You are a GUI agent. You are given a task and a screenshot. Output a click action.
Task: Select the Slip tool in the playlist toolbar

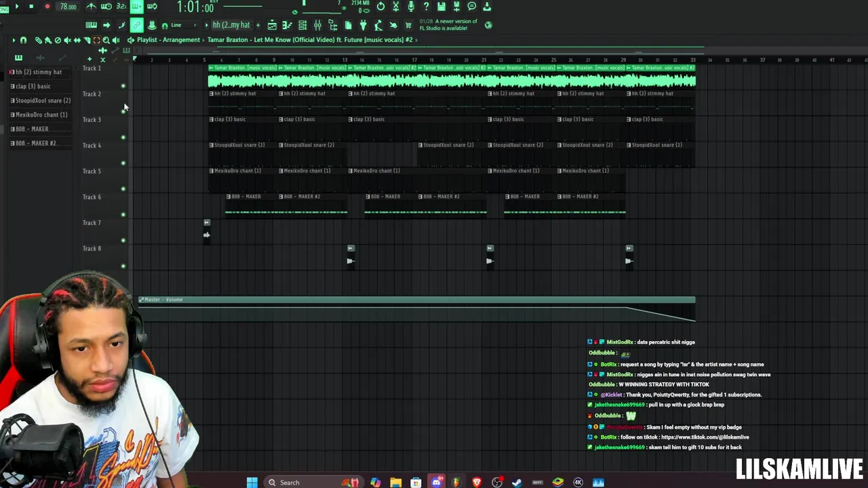pos(77,40)
